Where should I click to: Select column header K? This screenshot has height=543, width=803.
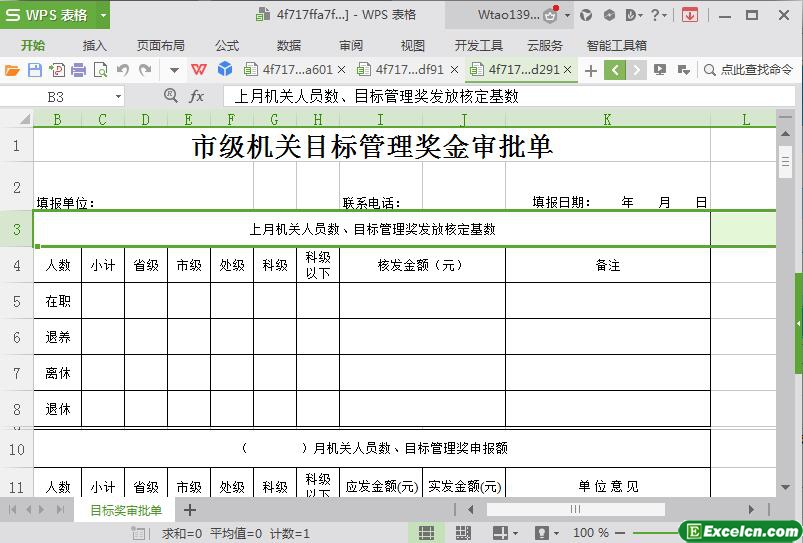[x=607, y=119]
